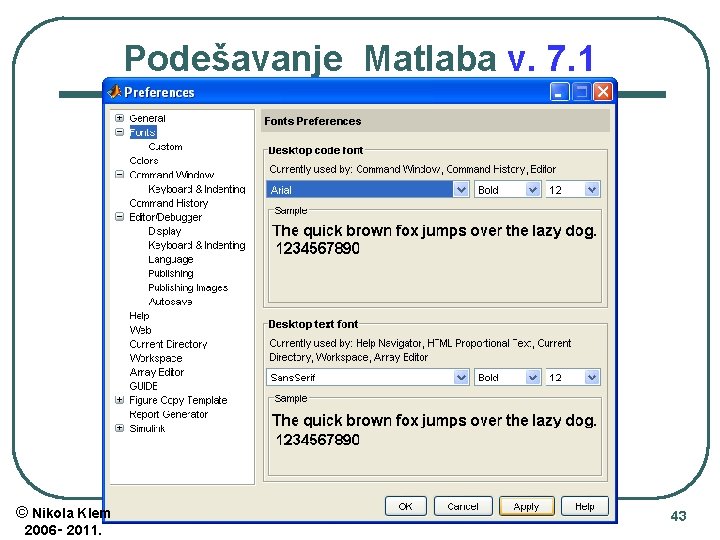
Task: Select the Fonts tree item
Action: coord(143,132)
